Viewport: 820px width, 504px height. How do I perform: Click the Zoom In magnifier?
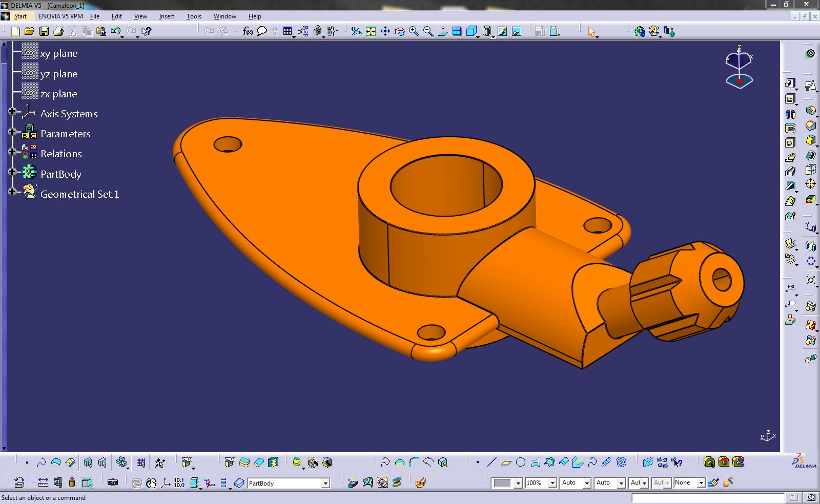(x=414, y=31)
